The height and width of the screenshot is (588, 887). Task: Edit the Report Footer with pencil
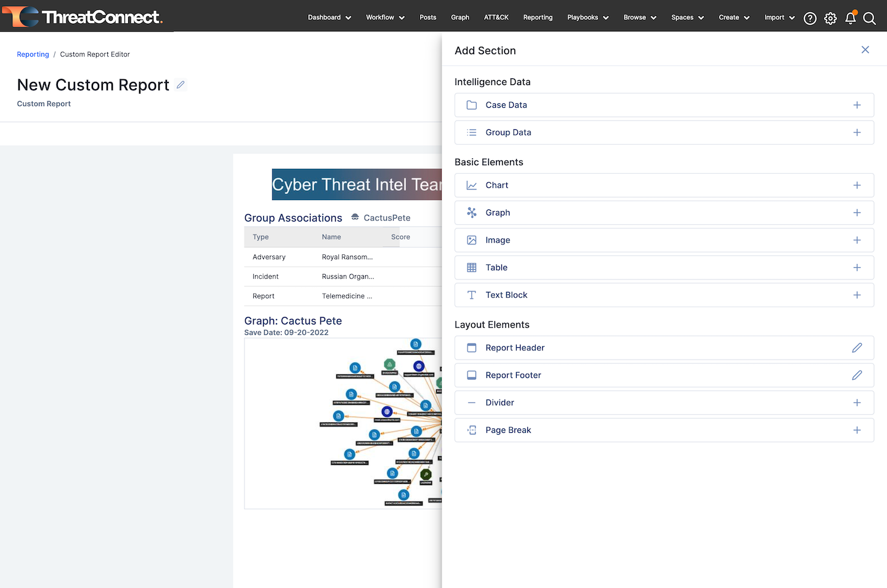pyautogui.click(x=857, y=375)
